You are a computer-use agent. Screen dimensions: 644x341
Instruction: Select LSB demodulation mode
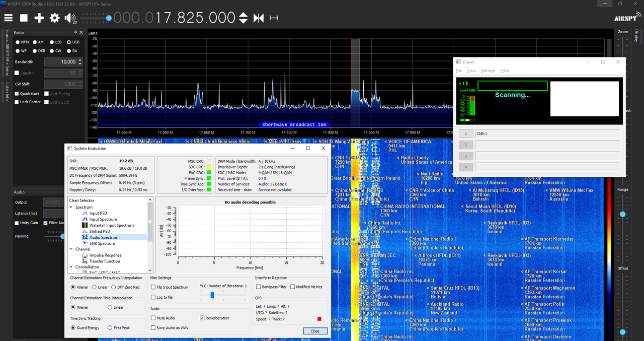pyautogui.click(x=52, y=42)
